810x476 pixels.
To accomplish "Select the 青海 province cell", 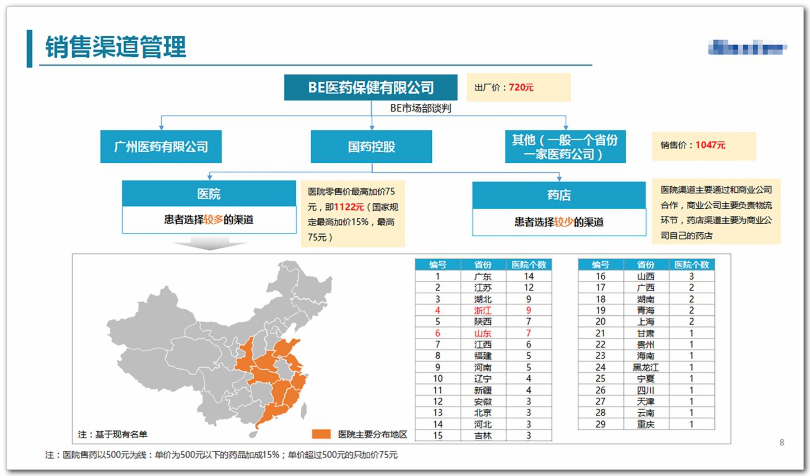I will 646,311.
